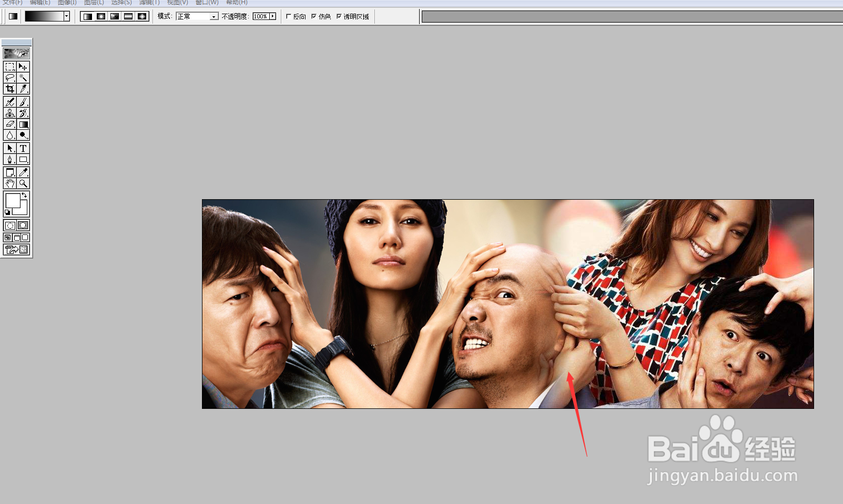Image resolution: width=843 pixels, height=504 pixels.
Task: Toggle the 反向 (reverse) checkbox
Action: point(288,16)
